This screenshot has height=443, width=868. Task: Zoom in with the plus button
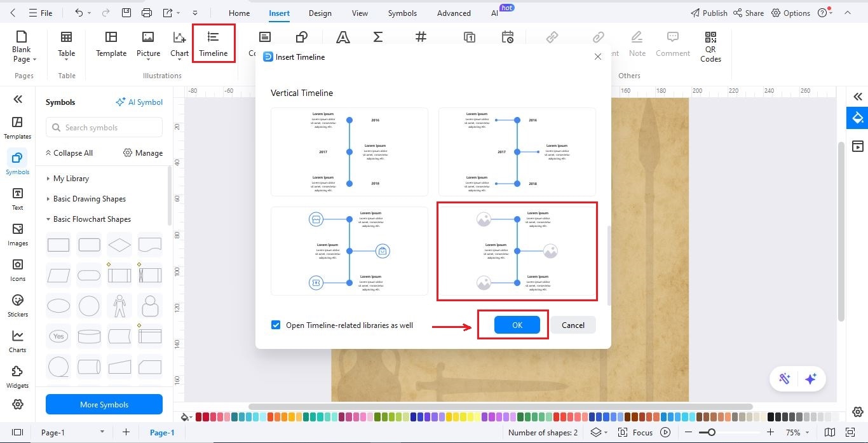(x=770, y=432)
